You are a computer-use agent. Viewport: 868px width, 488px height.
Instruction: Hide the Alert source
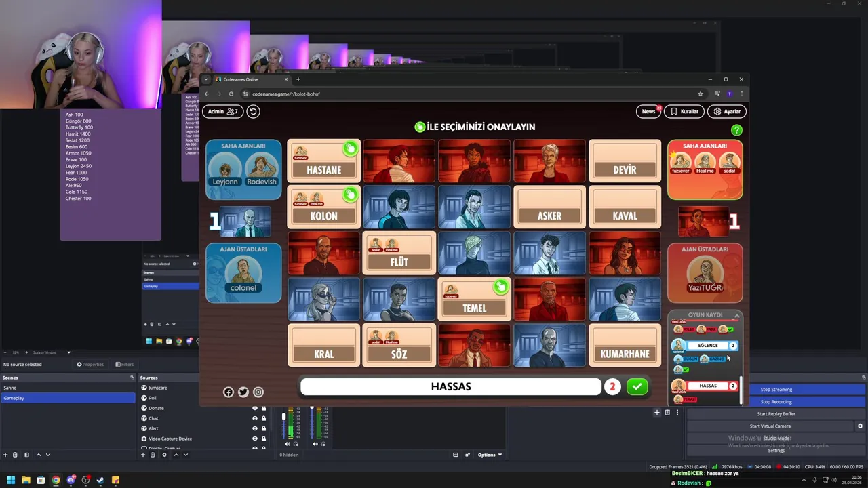click(255, 428)
